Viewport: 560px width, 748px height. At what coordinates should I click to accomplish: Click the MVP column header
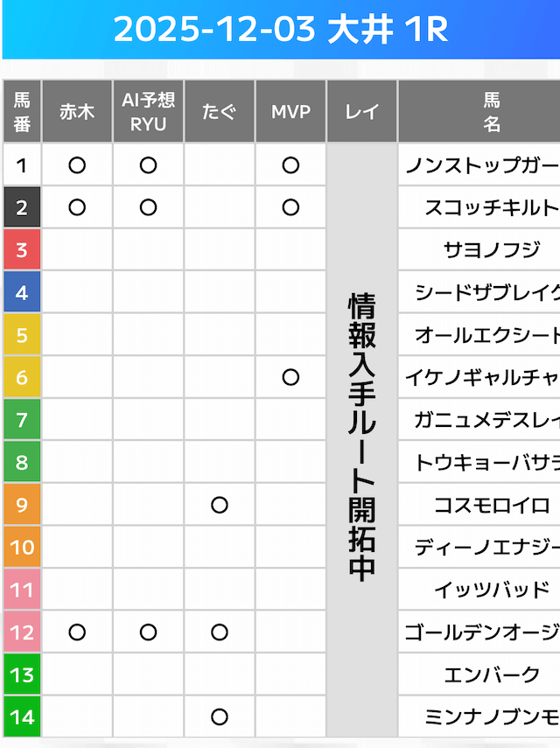coord(290,112)
